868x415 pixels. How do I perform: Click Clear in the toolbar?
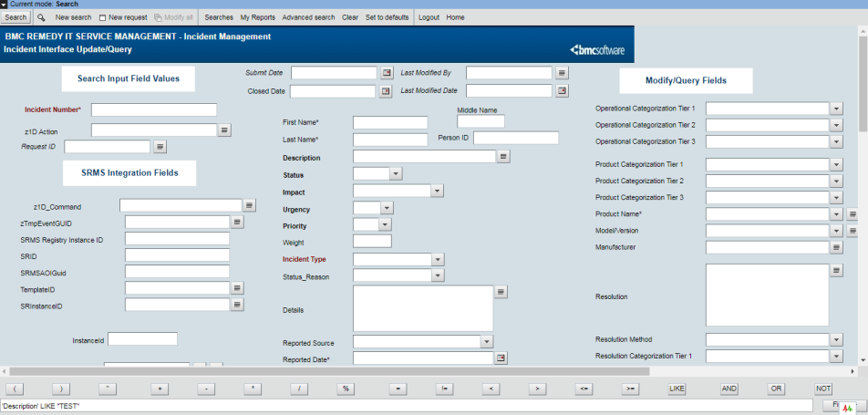[350, 17]
